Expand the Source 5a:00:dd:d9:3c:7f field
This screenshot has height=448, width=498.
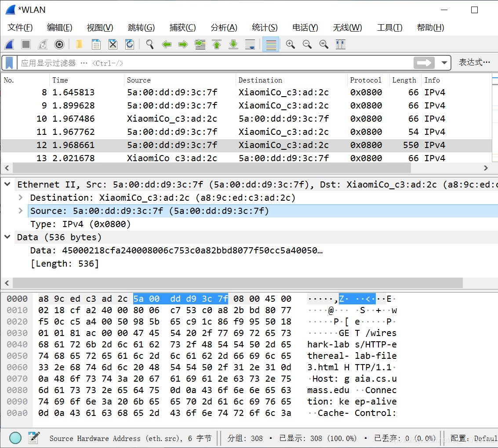click(x=21, y=211)
